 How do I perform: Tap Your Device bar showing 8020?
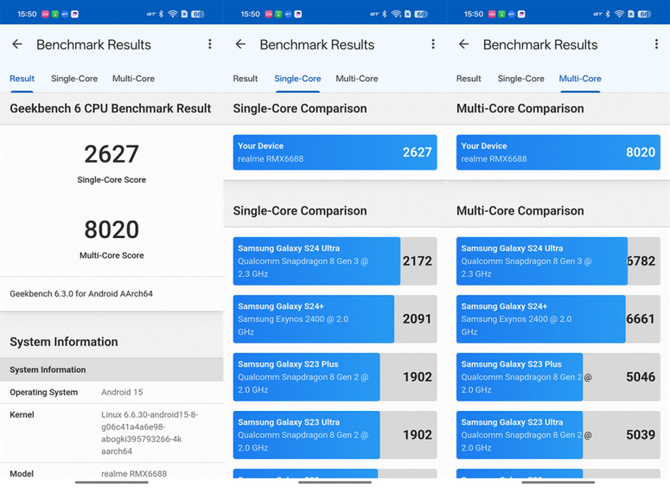558,153
